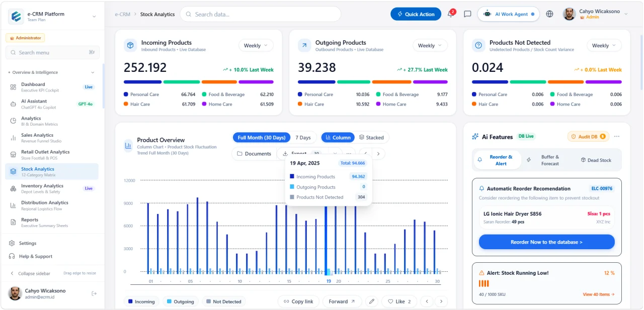
Task: Switch chart to Full Month (30 Days)
Action: tap(261, 138)
